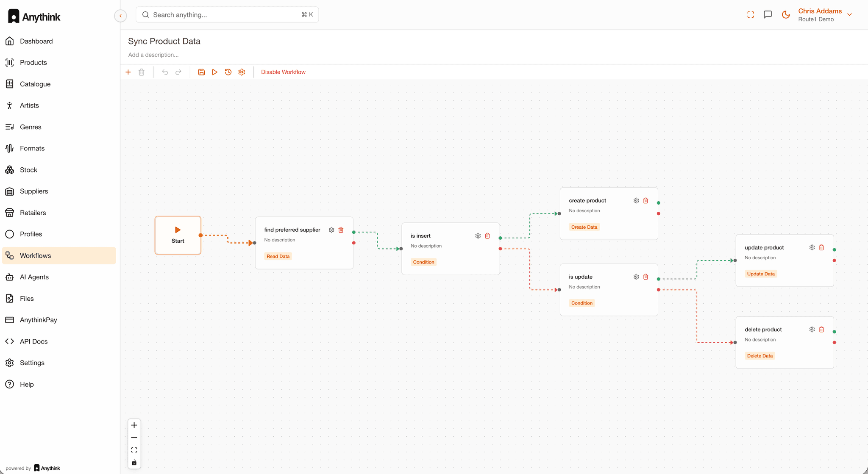Open AI Agents

(x=58, y=277)
